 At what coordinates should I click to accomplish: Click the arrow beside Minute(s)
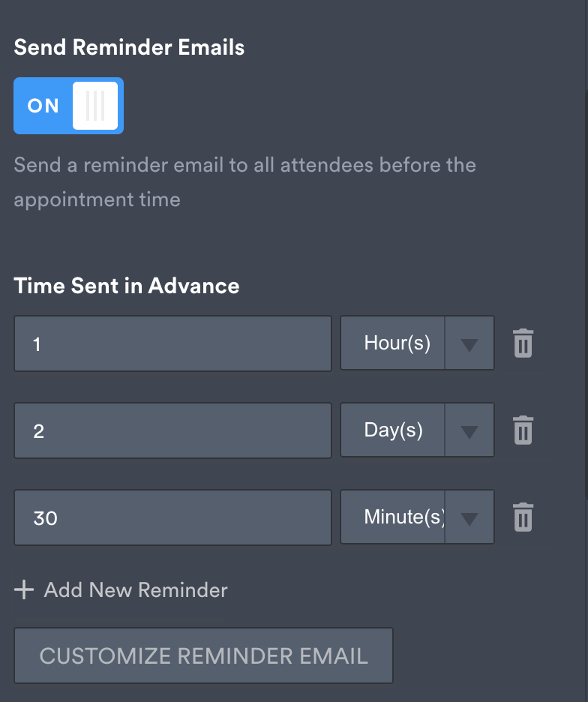click(x=469, y=518)
